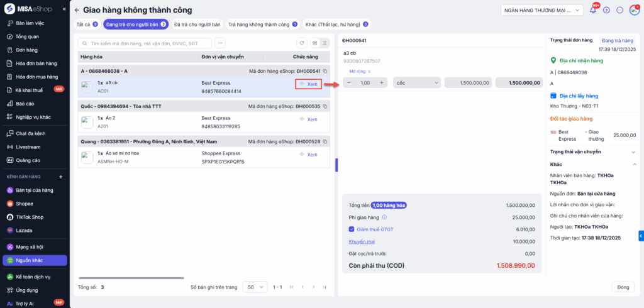Switch to compact list view toggle

pyautogui.click(x=325, y=43)
